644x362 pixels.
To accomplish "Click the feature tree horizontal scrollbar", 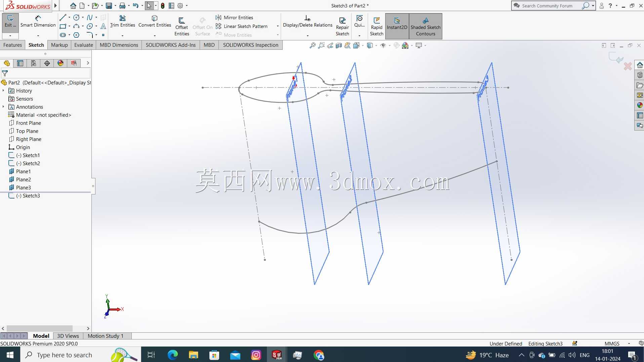I will 40,328.
